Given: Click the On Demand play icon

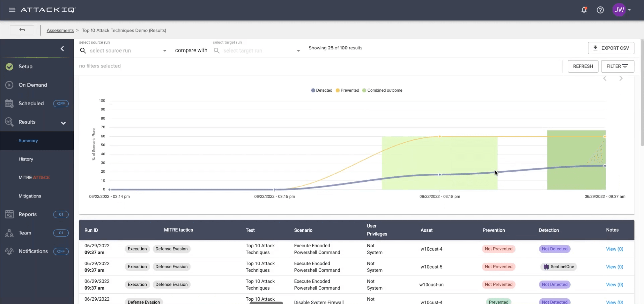Looking at the screenshot, I should tap(9, 85).
